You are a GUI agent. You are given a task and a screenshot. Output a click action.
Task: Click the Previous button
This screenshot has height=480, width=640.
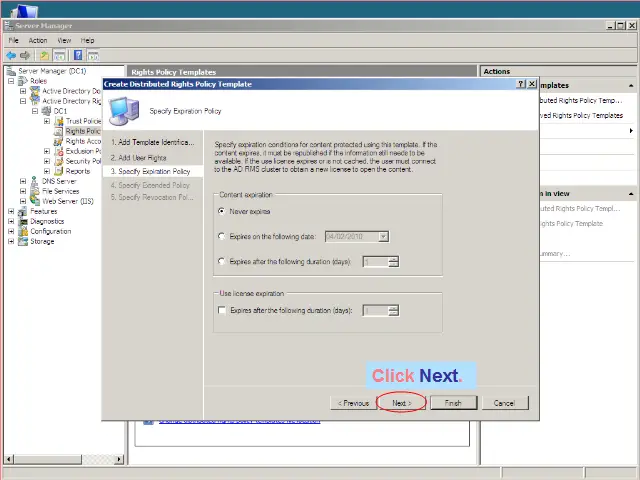353,403
